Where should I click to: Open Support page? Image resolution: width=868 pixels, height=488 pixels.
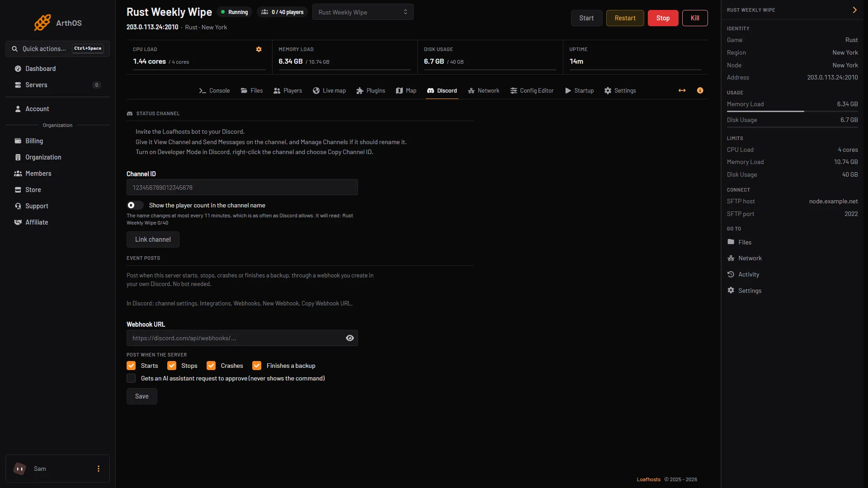pos(57,206)
